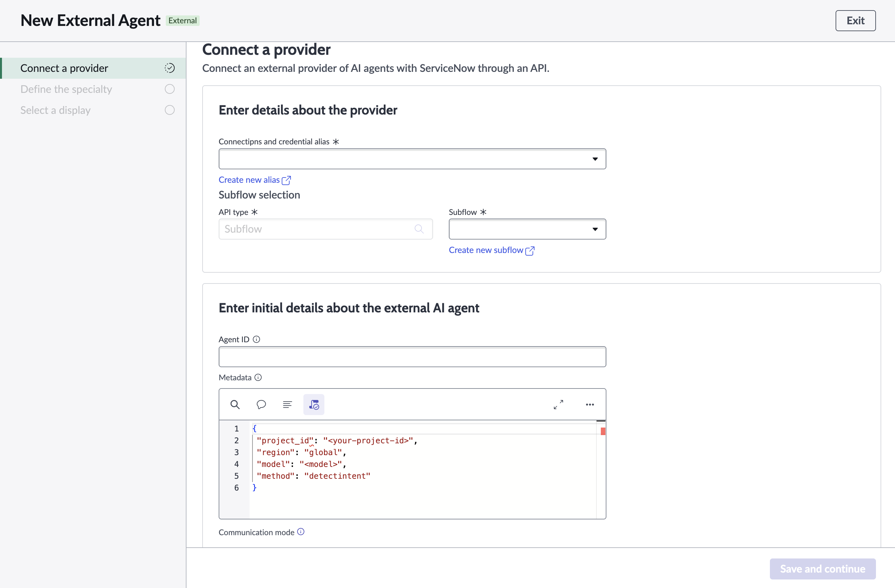Click line number 6 in the editor gutter
895x588 pixels.
click(x=236, y=488)
